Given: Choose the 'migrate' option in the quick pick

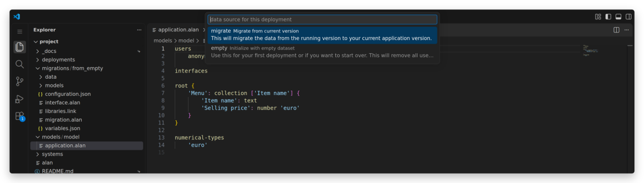Looking at the screenshot, I should [322, 35].
